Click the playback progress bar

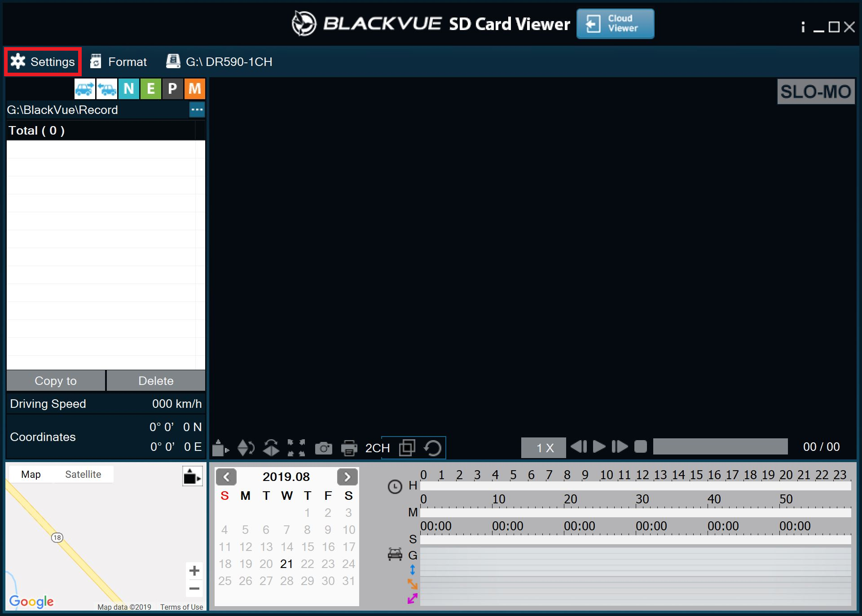[x=720, y=447]
